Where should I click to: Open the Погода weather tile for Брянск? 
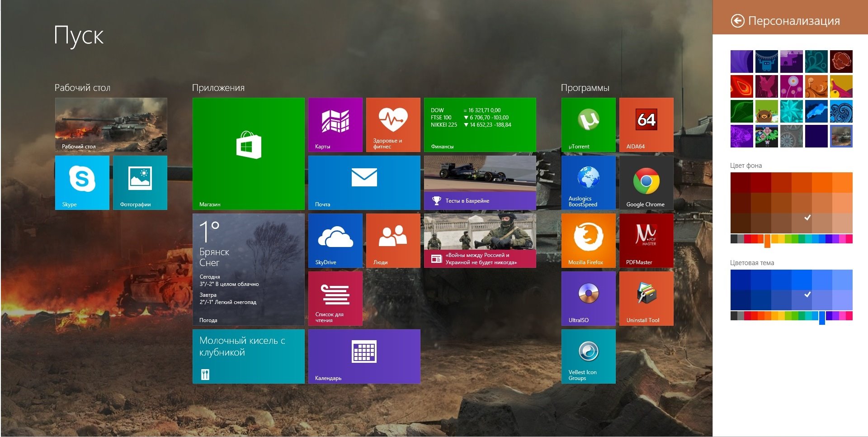[248, 269]
